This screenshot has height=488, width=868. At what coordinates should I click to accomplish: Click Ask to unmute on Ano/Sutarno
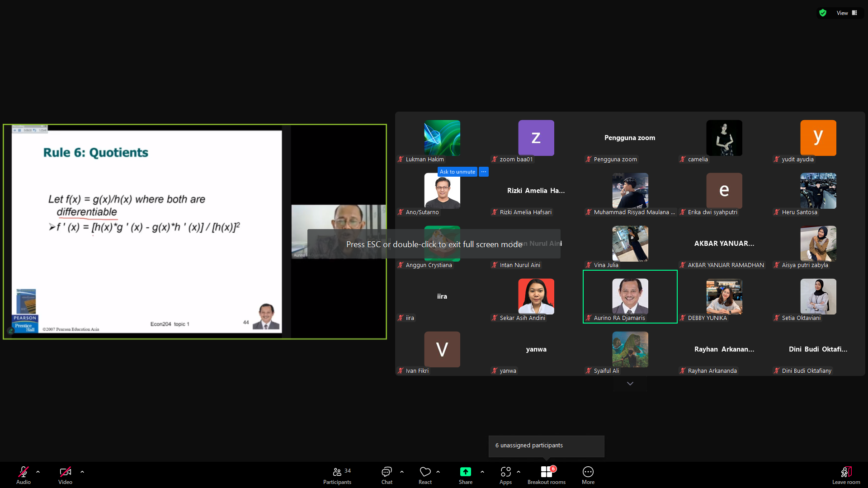[x=457, y=172]
